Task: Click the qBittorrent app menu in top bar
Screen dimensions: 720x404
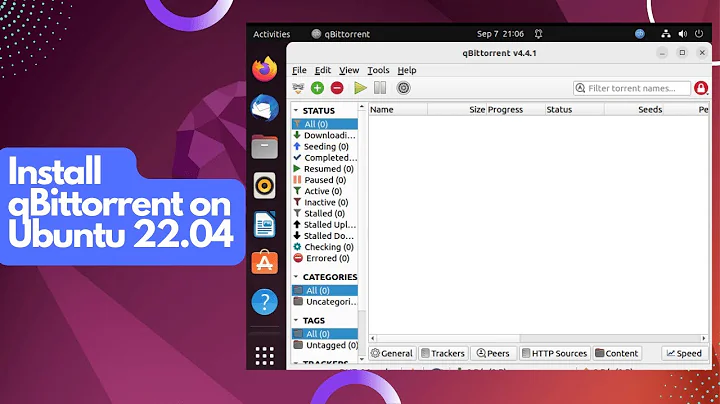Action: (341, 34)
